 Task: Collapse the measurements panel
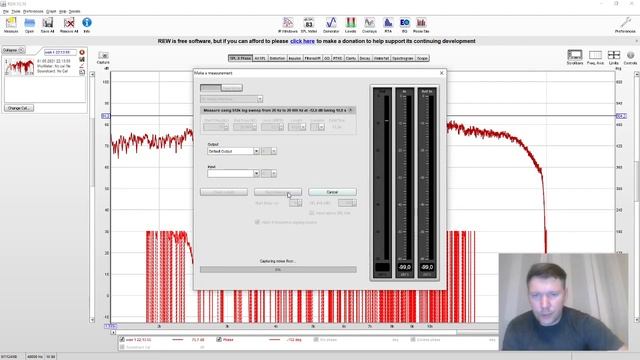(x=13, y=50)
